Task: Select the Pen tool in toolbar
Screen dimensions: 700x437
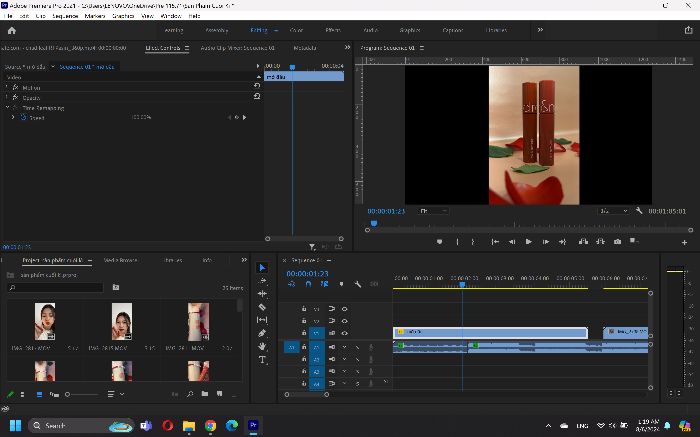Action: 262,333
